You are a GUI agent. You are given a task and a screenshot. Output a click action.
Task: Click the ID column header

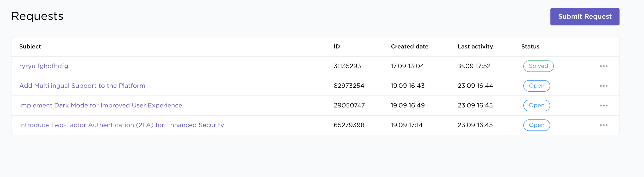337,47
